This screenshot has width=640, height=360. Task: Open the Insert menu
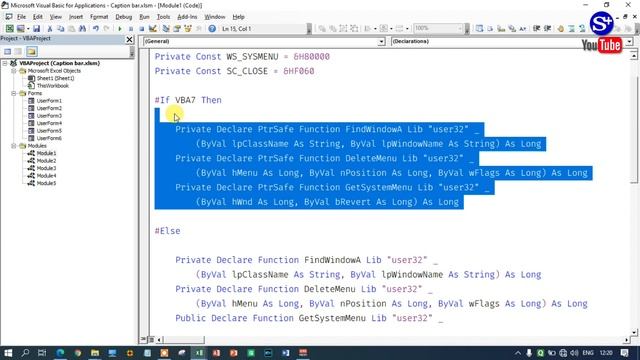pos(76,17)
